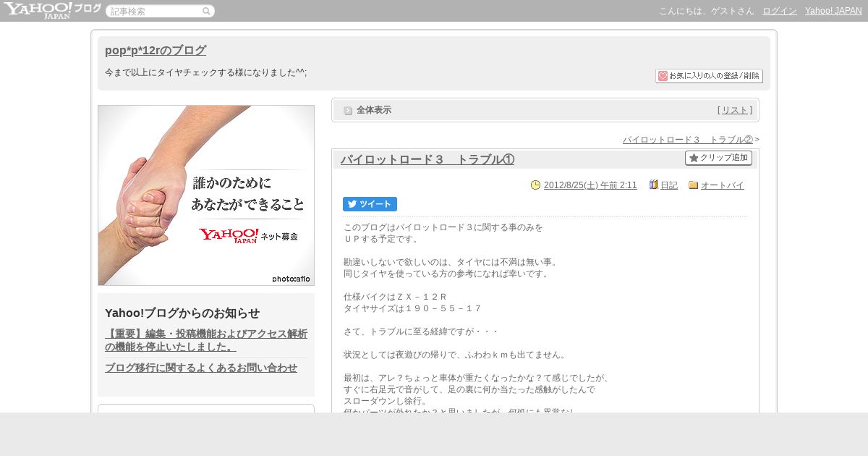Add post with クリップ追加 button
868x456 pixels.
click(718, 158)
